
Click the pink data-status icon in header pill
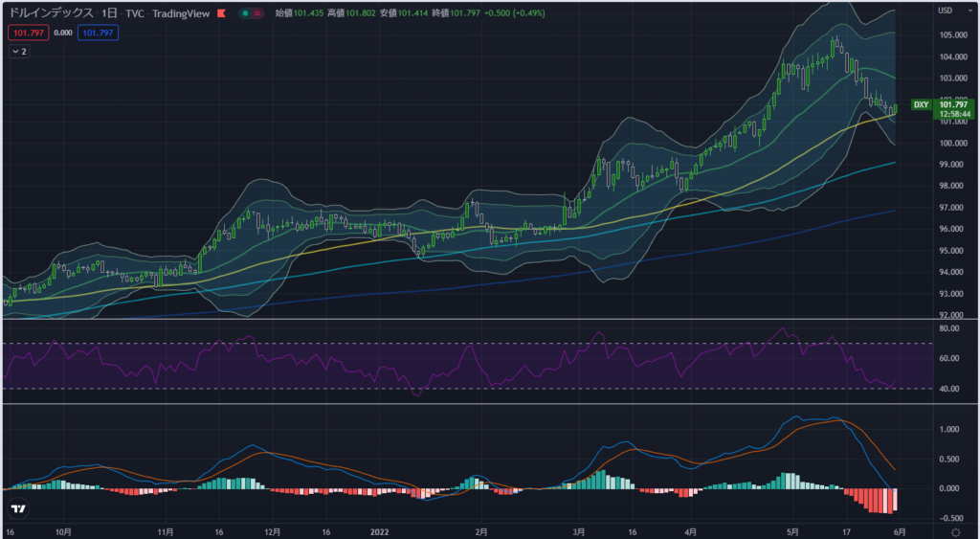click(x=257, y=13)
